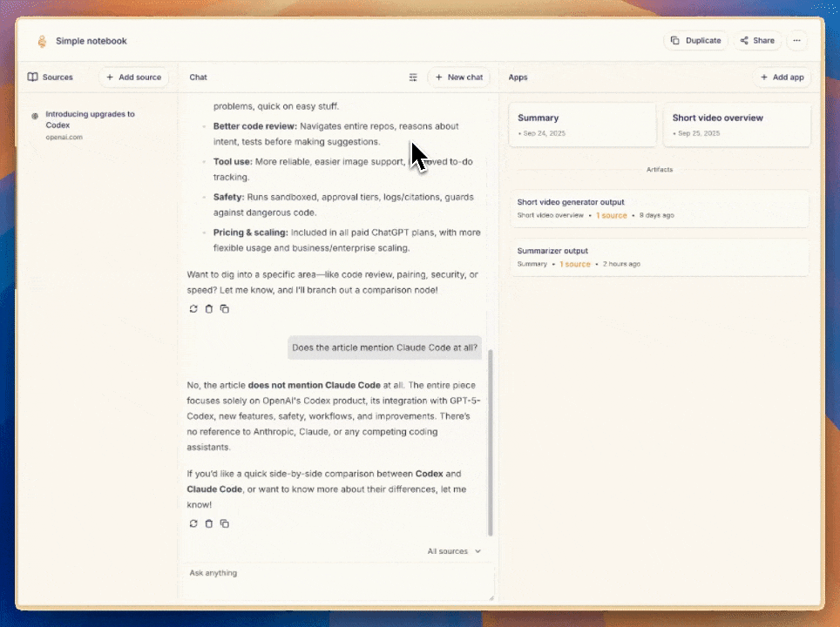Click the notebook logo icon beside Simple notebook
The width and height of the screenshot is (840, 627).
tap(42, 41)
